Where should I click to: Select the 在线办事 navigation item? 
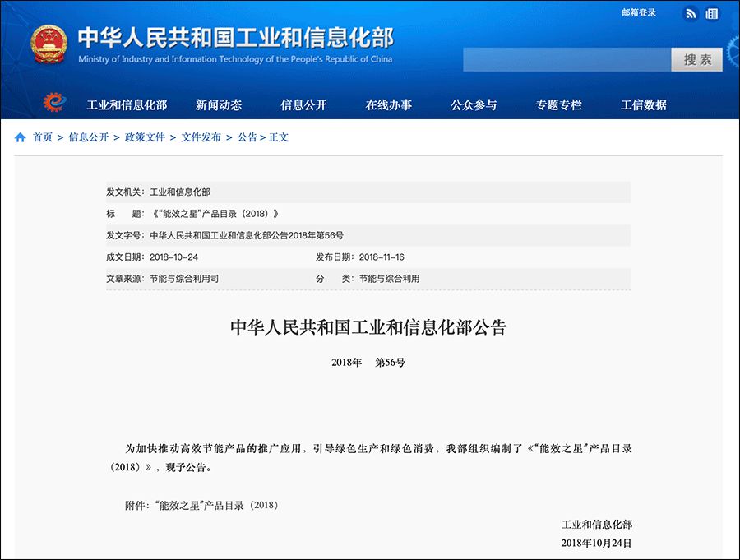pyautogui.click(x=388, y=104)
